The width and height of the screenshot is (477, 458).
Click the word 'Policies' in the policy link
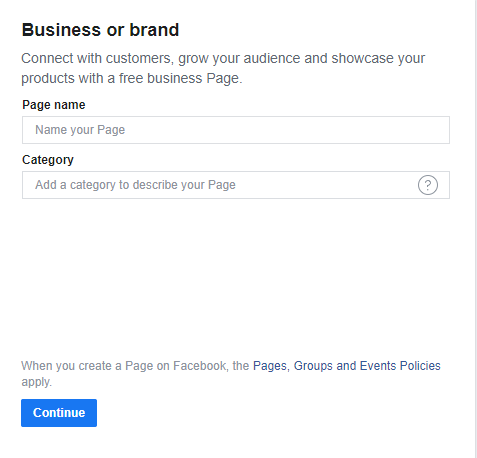(420, 366)
